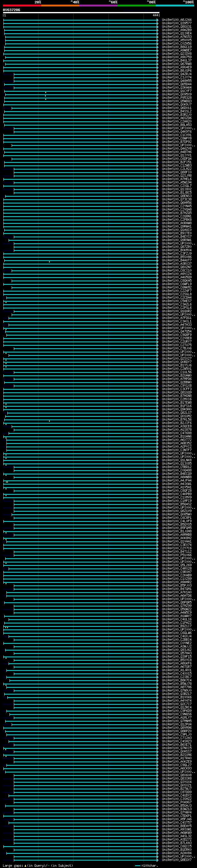This screenshot has width=197, height=868.
Task: Pick entry UniRef100_Q87ZR0
Action: point(177,247)
